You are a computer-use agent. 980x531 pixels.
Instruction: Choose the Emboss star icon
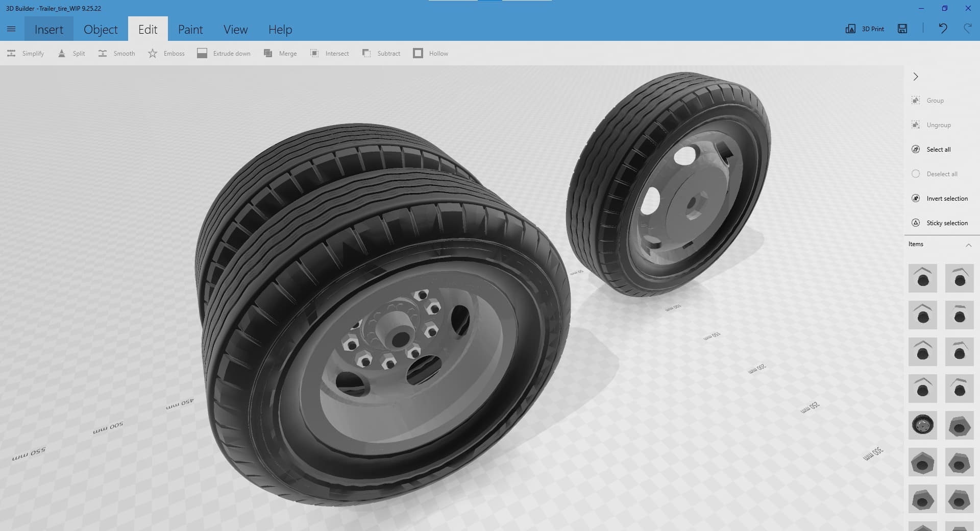click(153, 54)
